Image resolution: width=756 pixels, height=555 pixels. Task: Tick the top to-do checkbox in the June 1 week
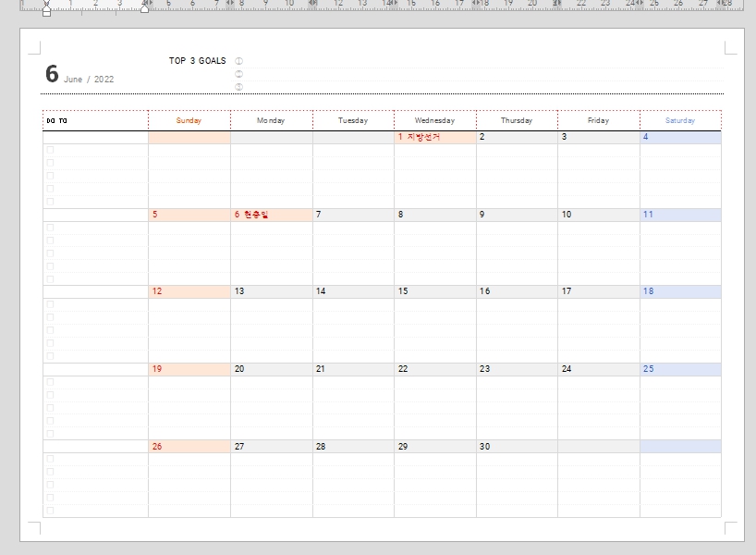point(50,150)
